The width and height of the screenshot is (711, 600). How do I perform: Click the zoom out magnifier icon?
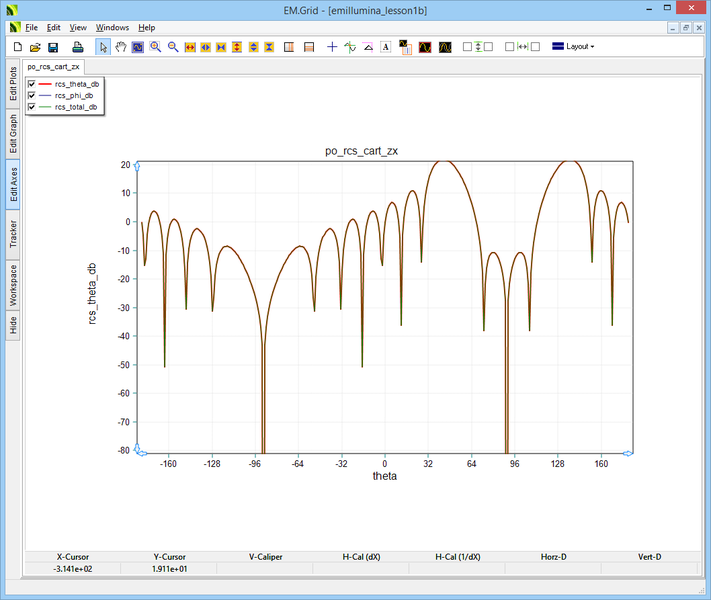[x=173, y=47]
